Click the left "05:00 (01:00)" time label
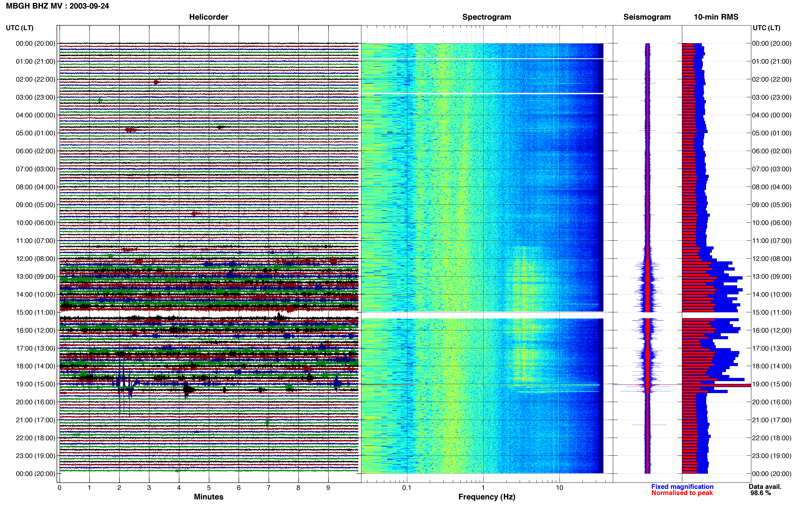The height and width of the screenshot is (508, 812). click(36, 133)
